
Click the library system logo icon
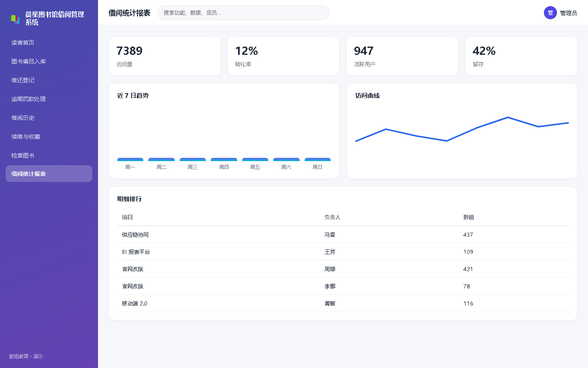15,19
